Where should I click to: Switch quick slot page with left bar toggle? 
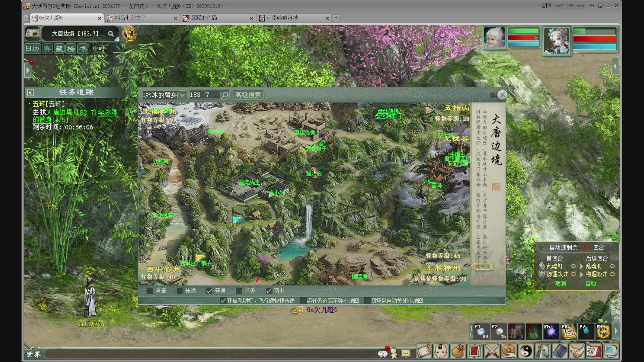click(471, 331)
